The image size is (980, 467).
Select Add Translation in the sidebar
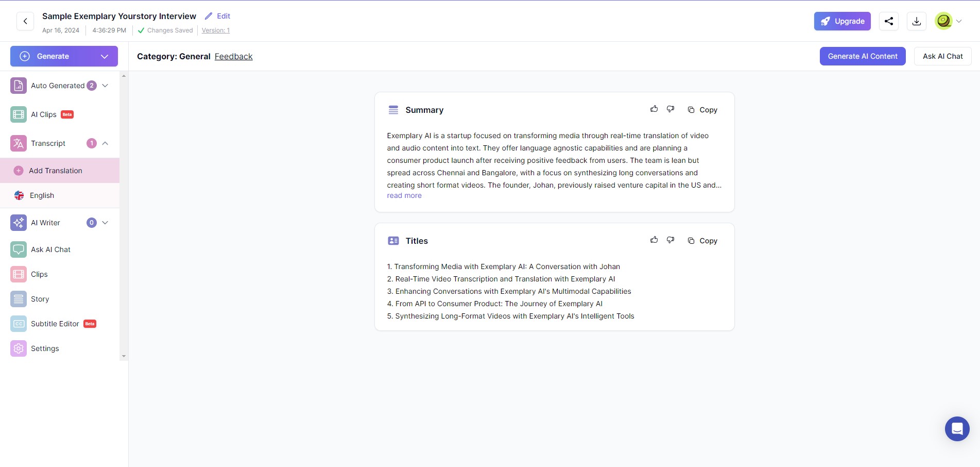(60, 171)
